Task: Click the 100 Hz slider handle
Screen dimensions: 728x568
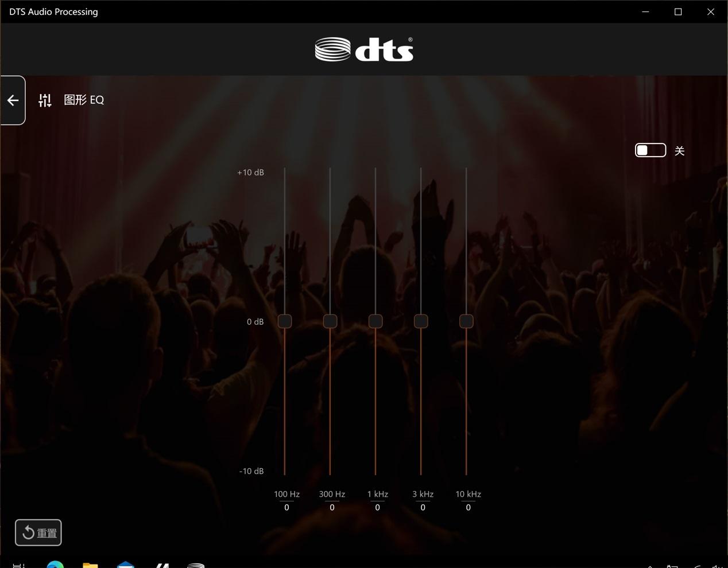Action: [x=285, y=321]
